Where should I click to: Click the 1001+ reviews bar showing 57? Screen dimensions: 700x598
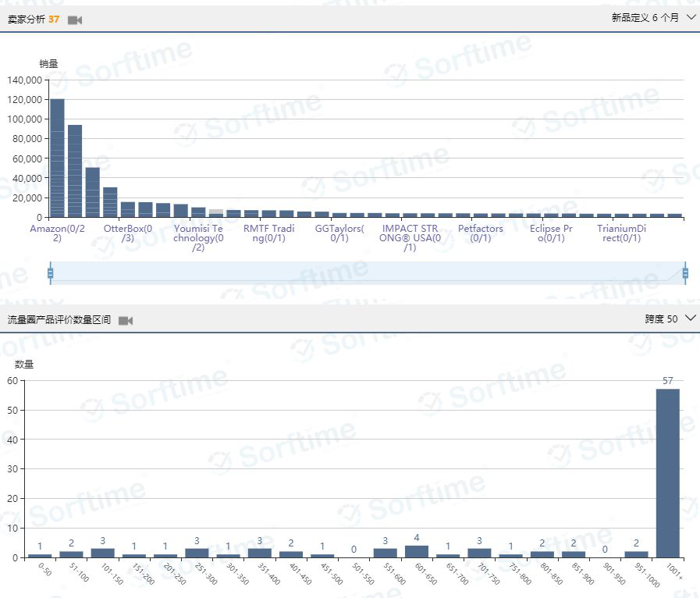(x=667, y=472)
